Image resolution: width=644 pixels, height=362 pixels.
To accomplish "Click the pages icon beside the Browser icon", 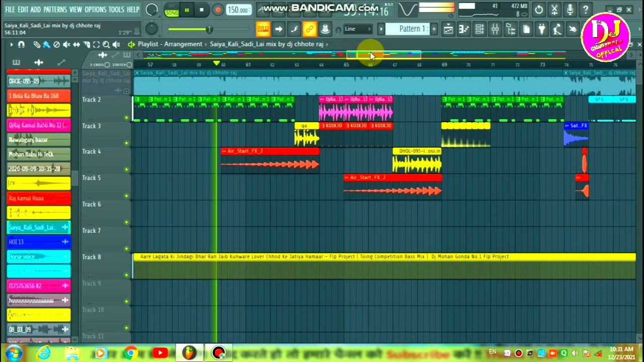I will click(x=526, y=29).
